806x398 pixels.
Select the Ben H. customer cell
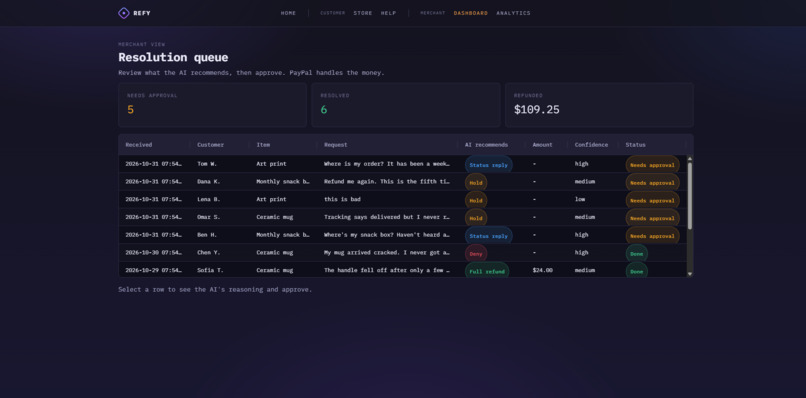tap(207, 234)
